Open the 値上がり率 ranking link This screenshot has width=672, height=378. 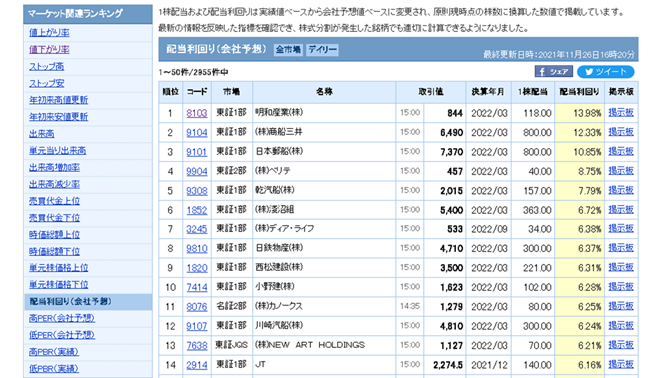[49, 33]
